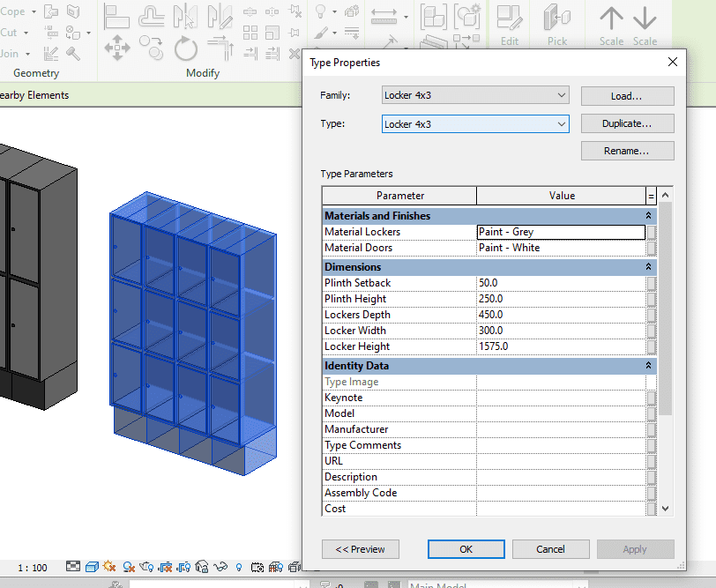Select the Move tool icon

(x=118, y=47)
